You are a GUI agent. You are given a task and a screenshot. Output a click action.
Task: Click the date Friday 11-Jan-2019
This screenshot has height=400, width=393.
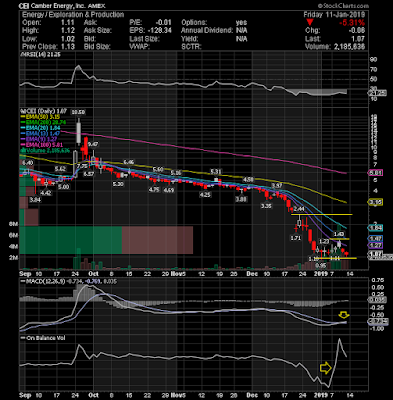click(x=334, y=14)
